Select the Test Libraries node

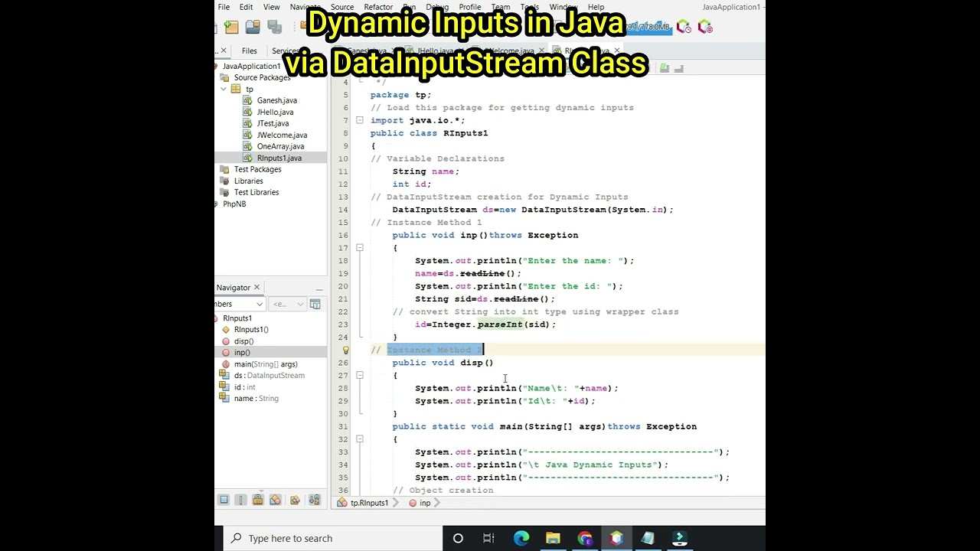256,192
